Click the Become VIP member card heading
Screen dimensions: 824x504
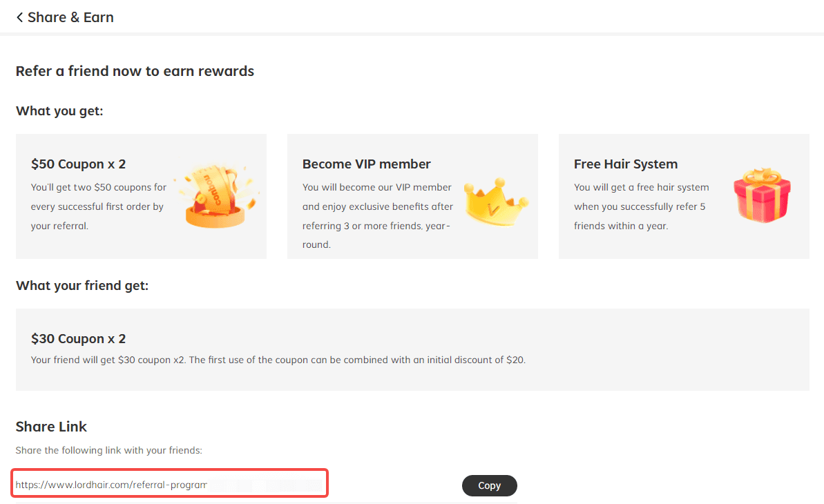click(366, 164)
